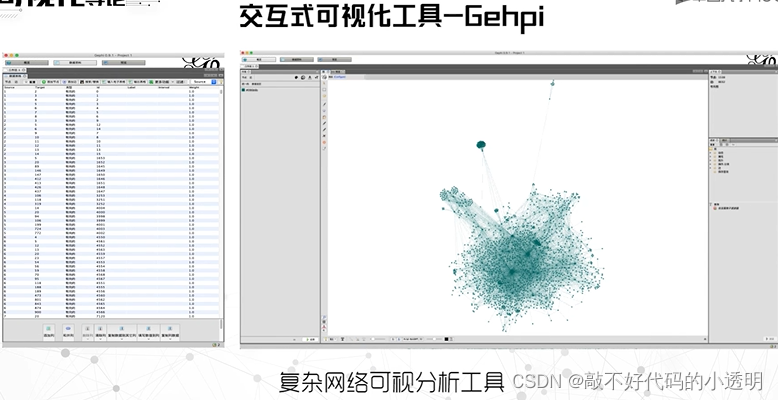Open the black label color swatch
Screen dimensions: 778x400
[x=446, y=339]
